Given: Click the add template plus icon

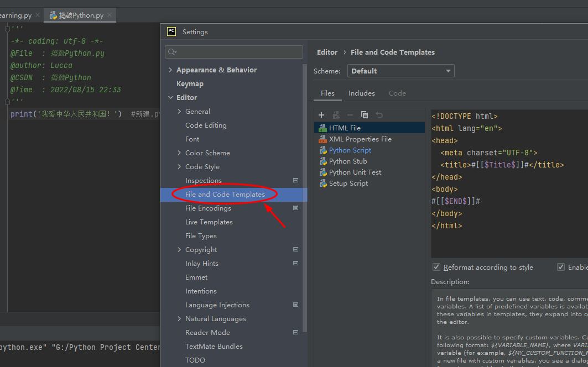Looking at the screenshot, I should [x=321, y=115].
